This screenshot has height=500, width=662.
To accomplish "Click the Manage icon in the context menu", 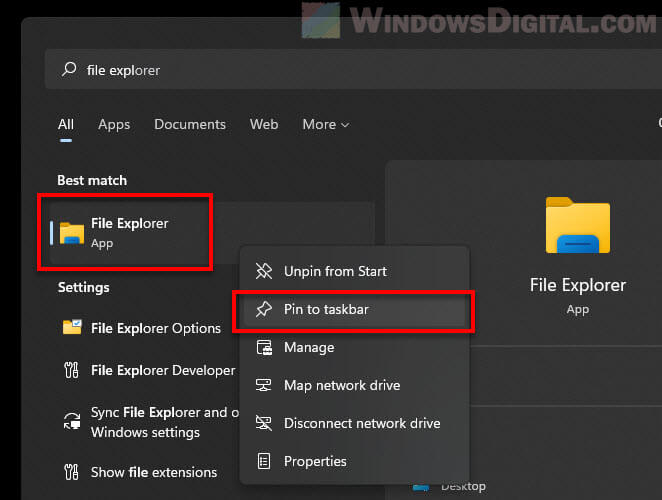I will click(264, 347).
